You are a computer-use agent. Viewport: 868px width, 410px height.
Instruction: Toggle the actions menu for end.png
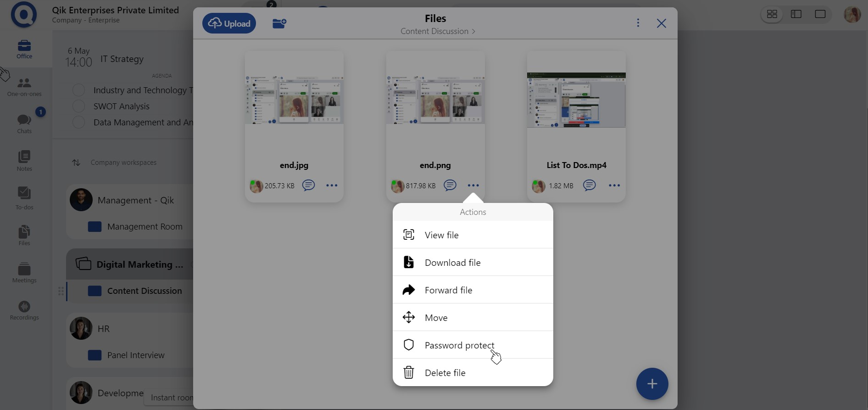473,185
